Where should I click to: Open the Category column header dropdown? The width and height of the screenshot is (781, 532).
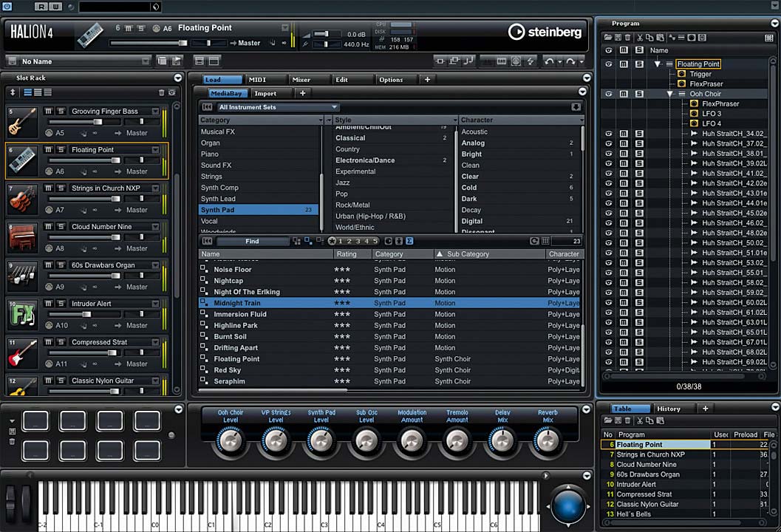click(321, 120)
